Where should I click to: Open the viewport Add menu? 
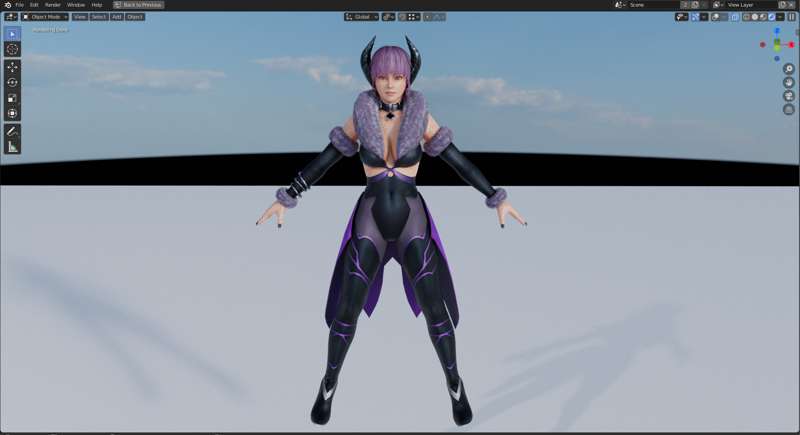[116, 17]
